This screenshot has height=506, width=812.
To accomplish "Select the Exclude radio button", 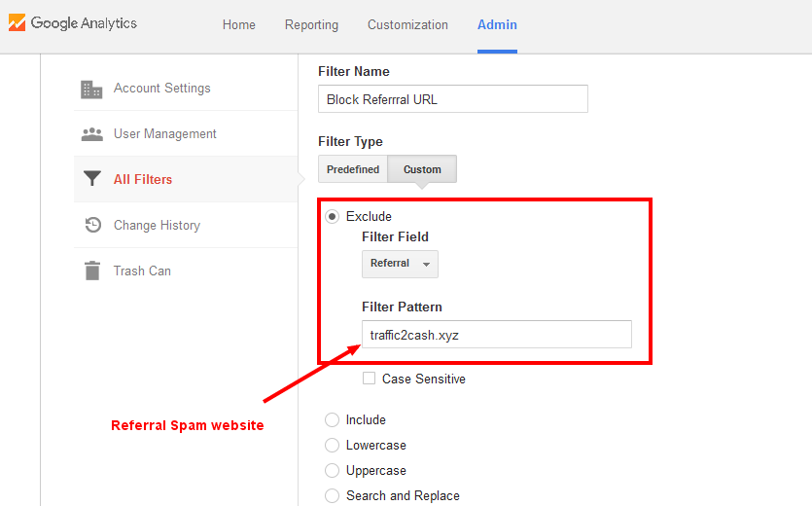I will [x=332, y=216].
